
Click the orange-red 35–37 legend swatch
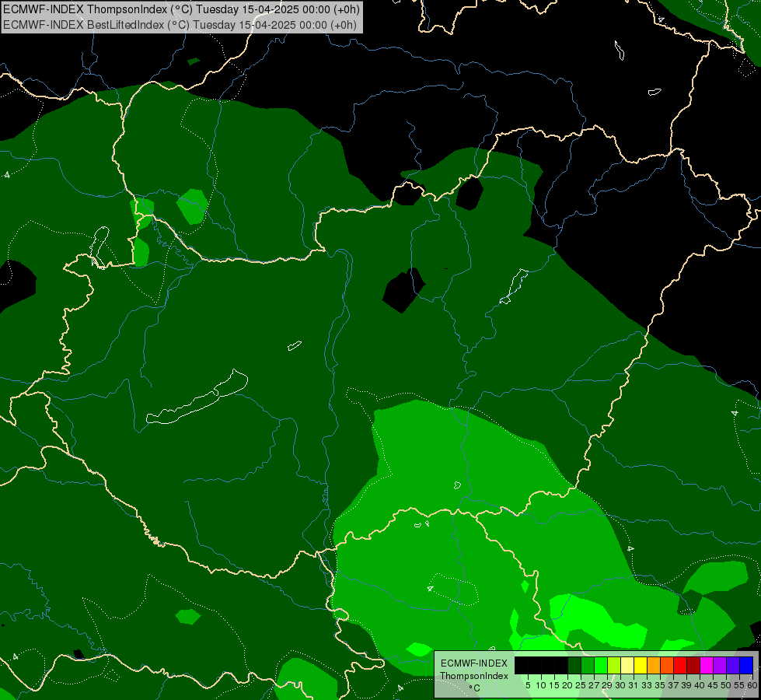[x=667, y=666]
